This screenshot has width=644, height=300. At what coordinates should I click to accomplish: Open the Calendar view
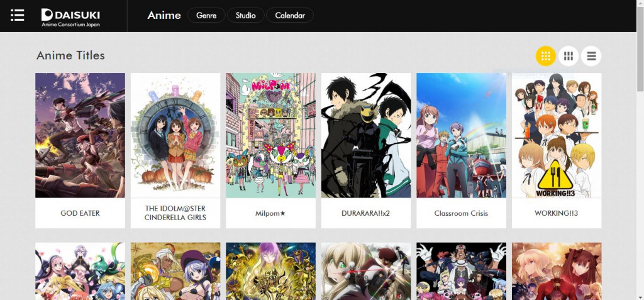289,15
